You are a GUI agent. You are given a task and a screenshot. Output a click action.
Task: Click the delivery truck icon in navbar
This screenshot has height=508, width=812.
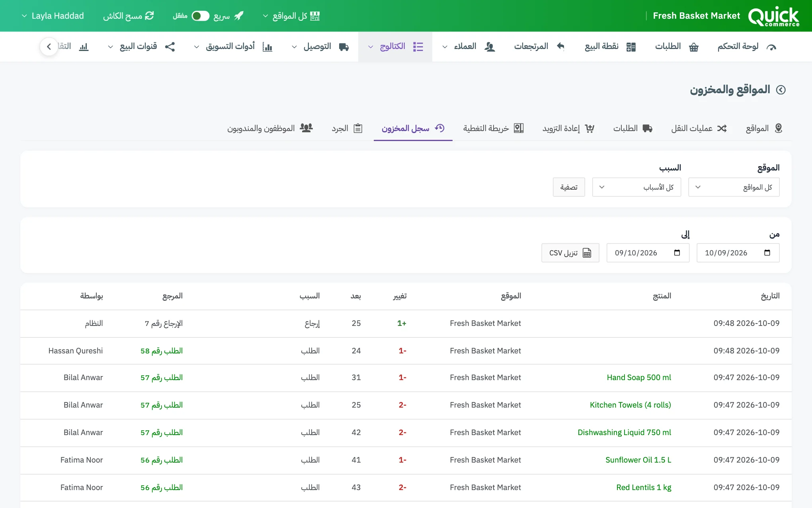click(344, 47)
